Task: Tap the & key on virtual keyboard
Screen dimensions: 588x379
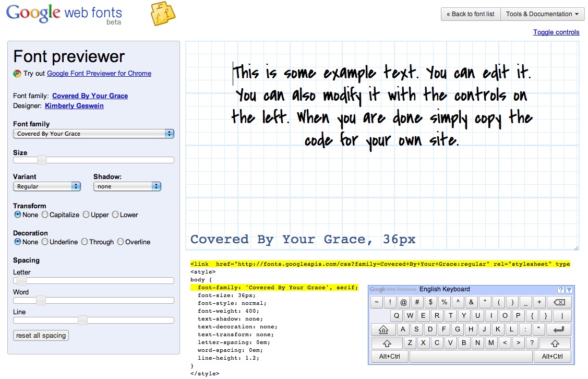Action: click(x=471, y=302)
